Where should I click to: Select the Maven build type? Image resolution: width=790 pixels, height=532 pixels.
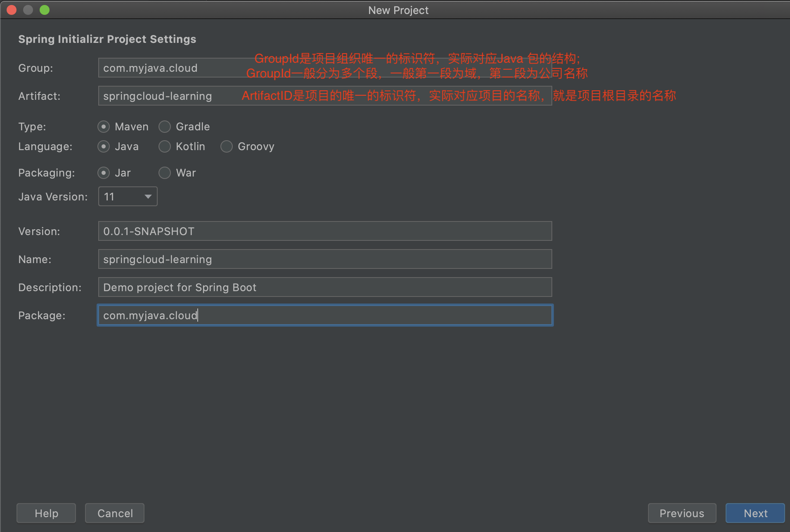tap(104, 127)
